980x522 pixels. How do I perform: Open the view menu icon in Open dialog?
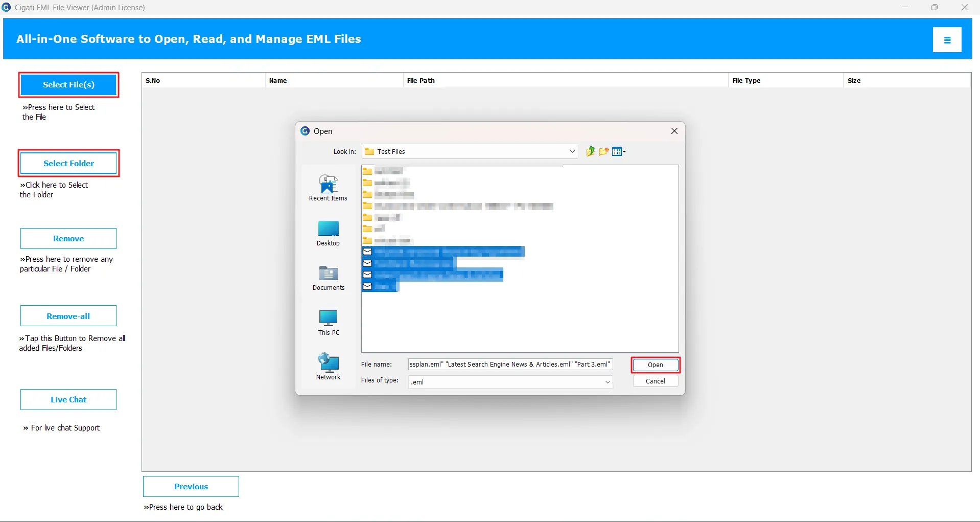tap(619, 151)
